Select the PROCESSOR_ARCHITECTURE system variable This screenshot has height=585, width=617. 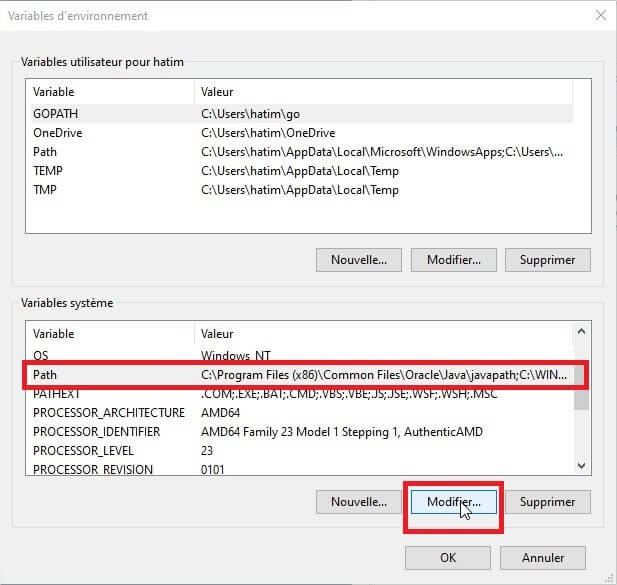click(x=108, y=413)
